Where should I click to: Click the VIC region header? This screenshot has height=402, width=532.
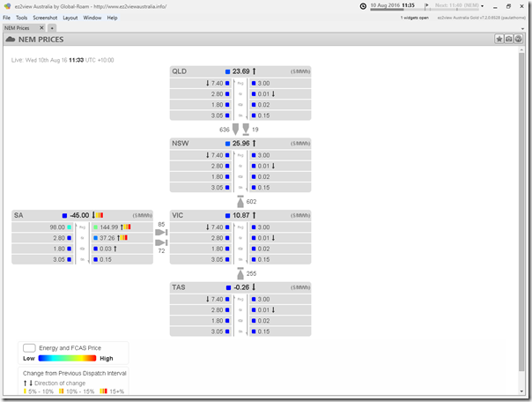click(x=240, y=215)
